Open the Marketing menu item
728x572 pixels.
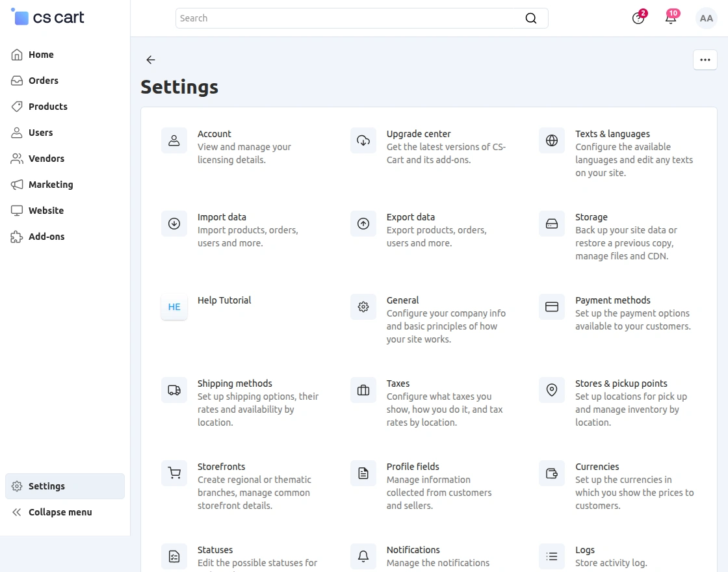65,185
